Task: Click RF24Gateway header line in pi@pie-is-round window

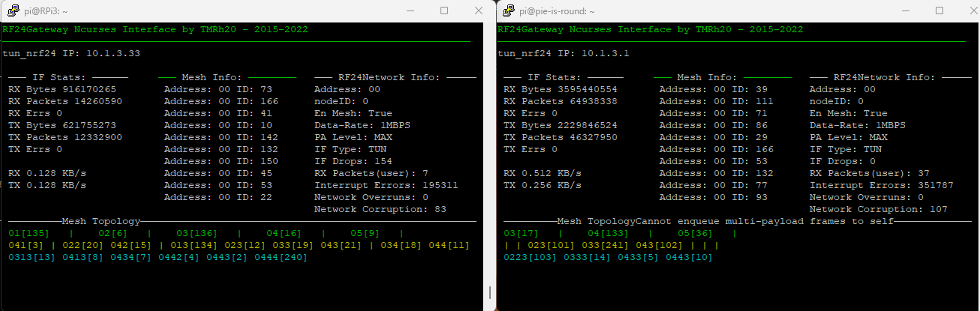Action: point(651,30)
